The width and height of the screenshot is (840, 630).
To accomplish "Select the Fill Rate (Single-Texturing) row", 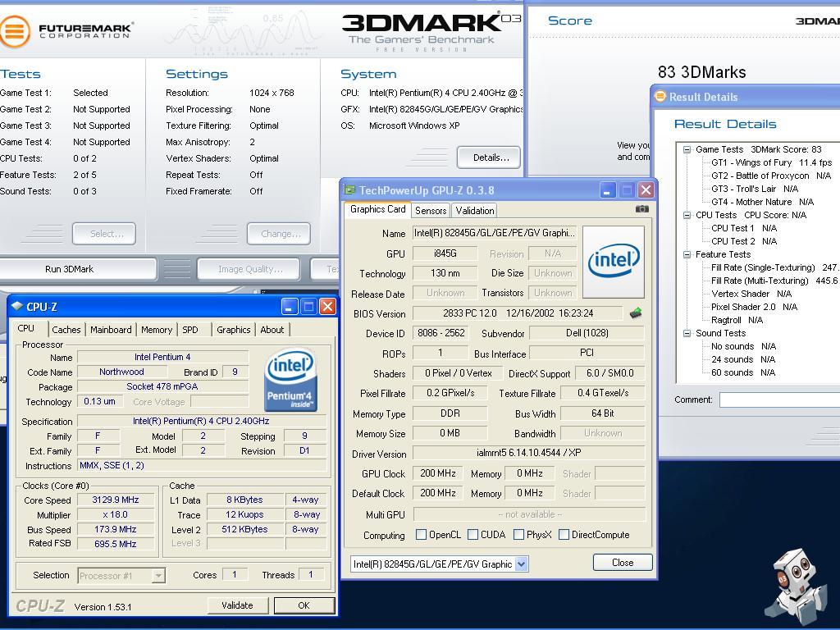I will coord(774,267).
